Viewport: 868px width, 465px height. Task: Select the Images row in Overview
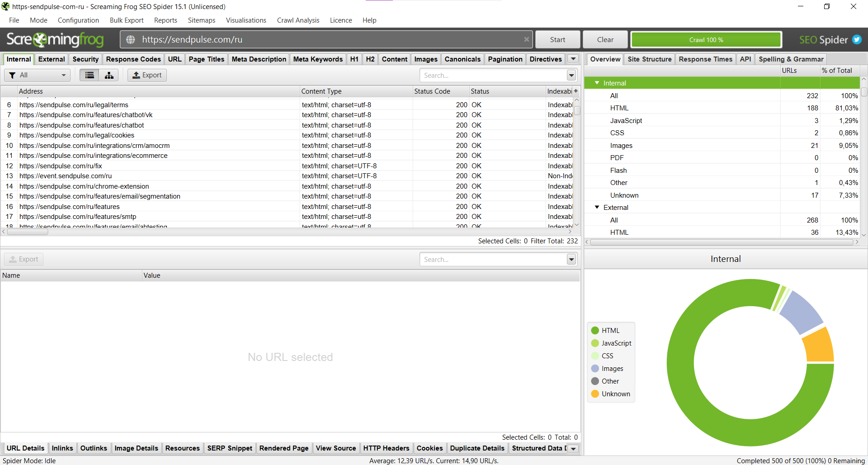coord(722,146)
